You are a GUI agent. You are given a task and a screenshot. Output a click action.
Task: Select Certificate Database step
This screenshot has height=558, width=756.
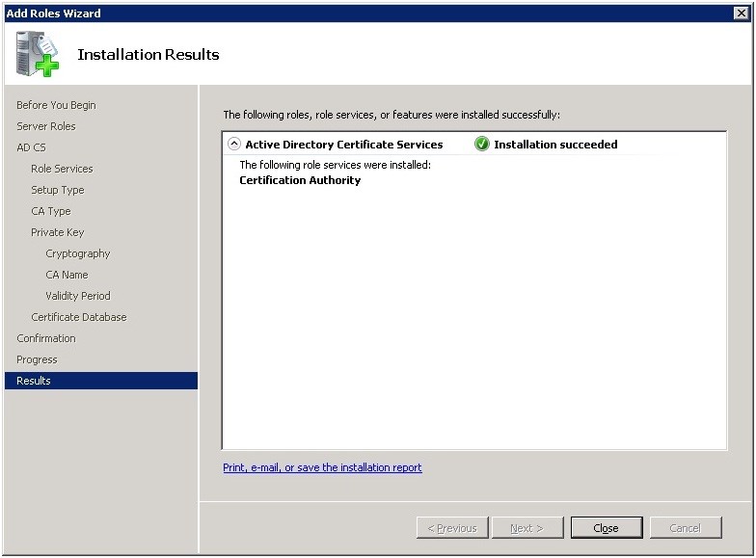click(x=79, y=317)
